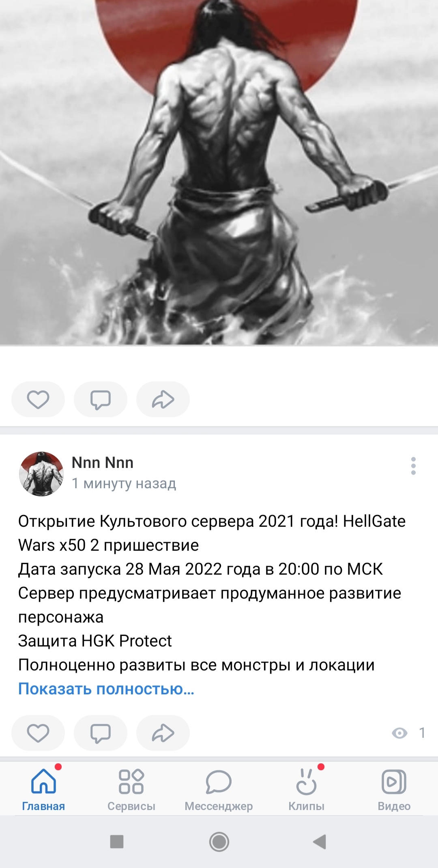Image resolution: width=438 pixels, height=868 pixels.
Task: Expand post with Показать полностью link
Action: pos(106,689)
